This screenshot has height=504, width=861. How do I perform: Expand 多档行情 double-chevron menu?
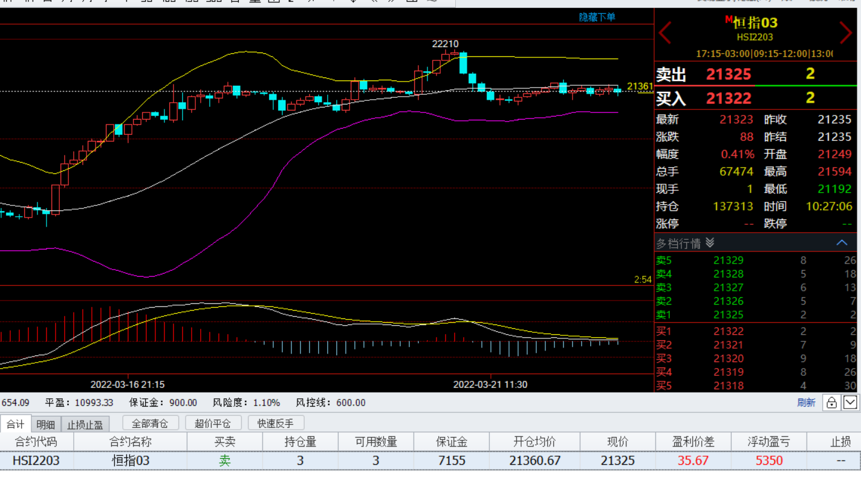(710, 243)
